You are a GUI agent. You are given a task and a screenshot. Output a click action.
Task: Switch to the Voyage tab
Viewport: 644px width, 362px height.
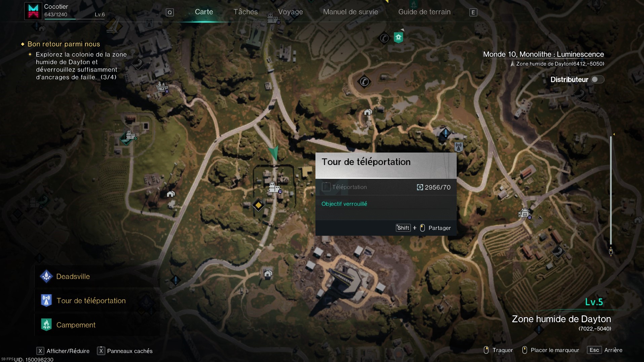point(290,12)
